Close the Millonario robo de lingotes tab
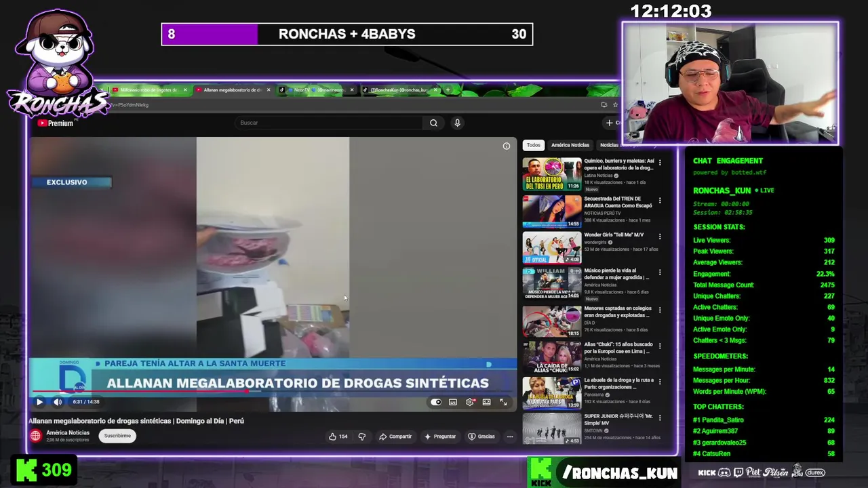Screen dimensions: 868x488 (184, 90)
